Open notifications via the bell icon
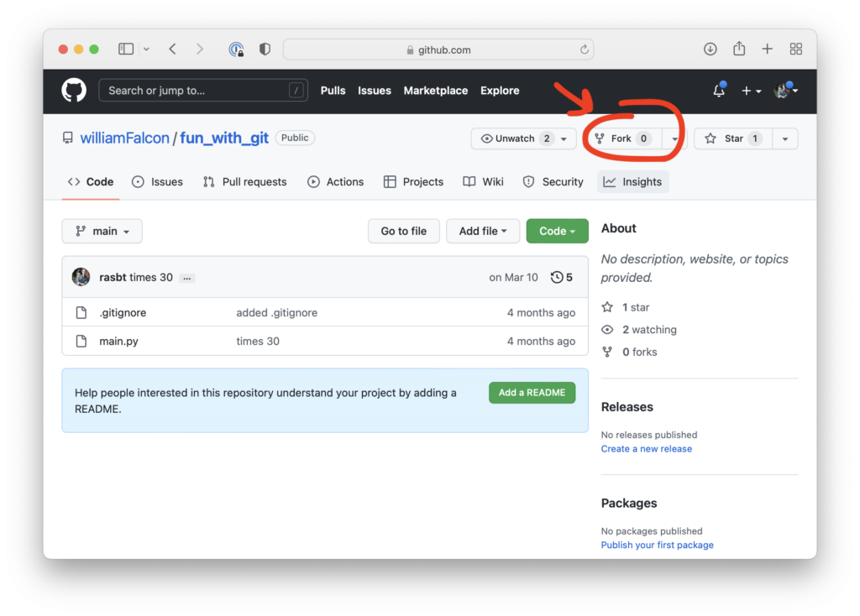This screenshot has width=860, height=616. point(719,91)
